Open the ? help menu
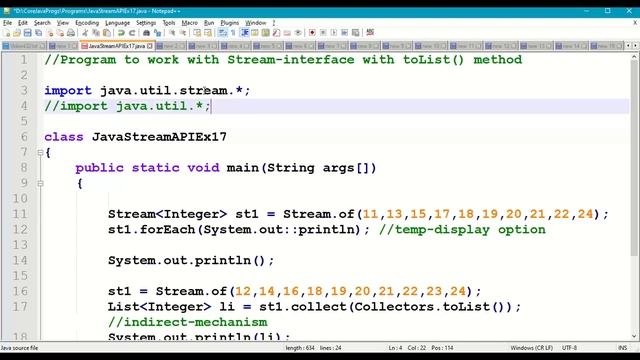Viewport: 640px width, 360px height. [274, 23]
